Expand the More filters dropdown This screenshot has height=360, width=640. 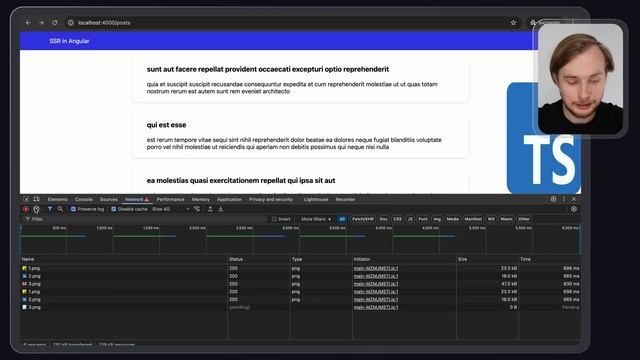[x=316, y=219]
